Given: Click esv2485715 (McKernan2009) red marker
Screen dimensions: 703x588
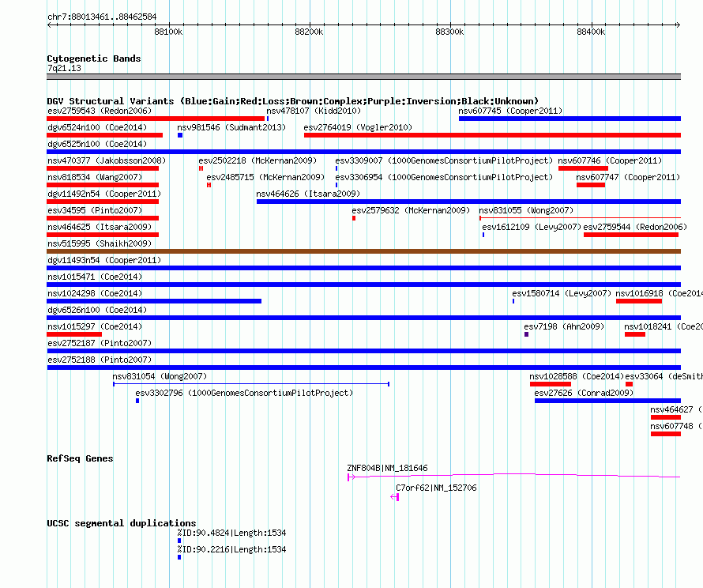Looking at the screenshot, I should [209, 185].
